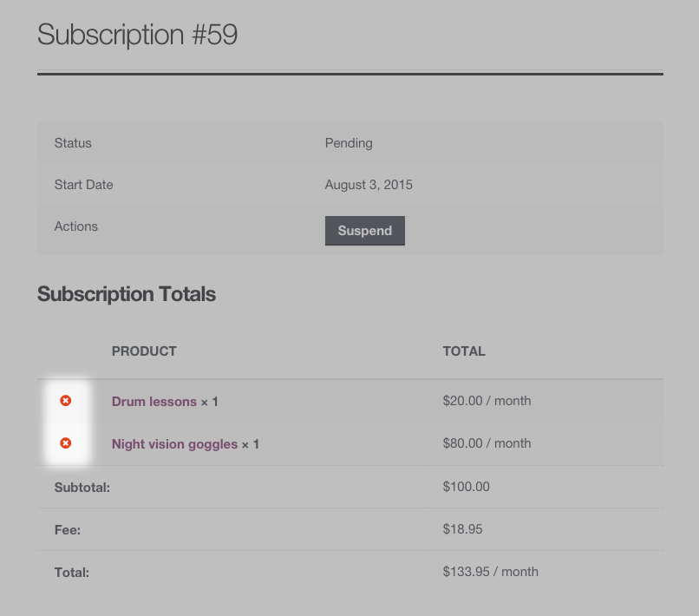This screenshot has height=616, width=699.
Task: Click the $80.00 / month price
Action: point(487,443)
